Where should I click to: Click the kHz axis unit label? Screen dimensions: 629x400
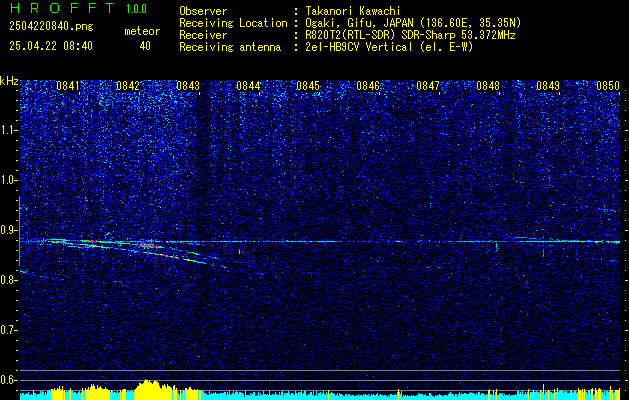click(x=9, y=81)
